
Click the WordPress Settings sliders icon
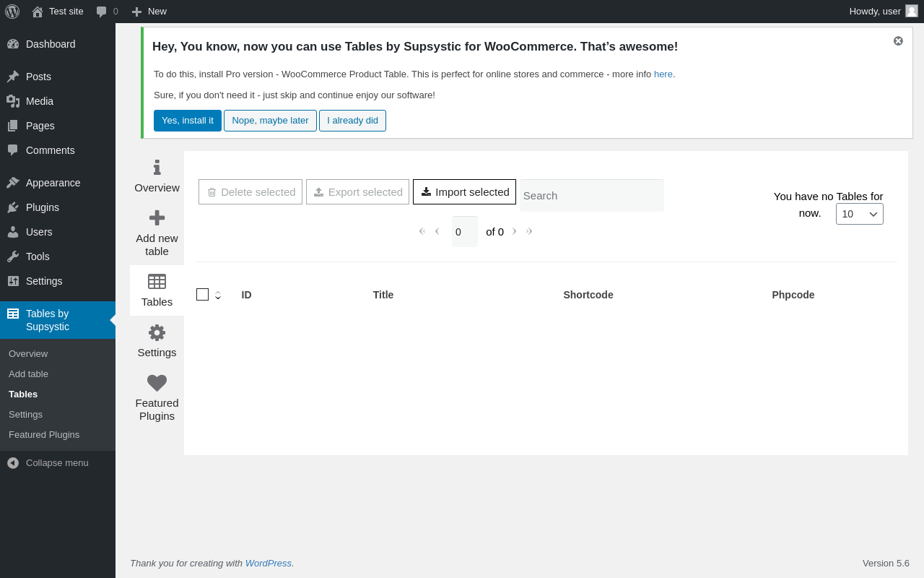13,281
